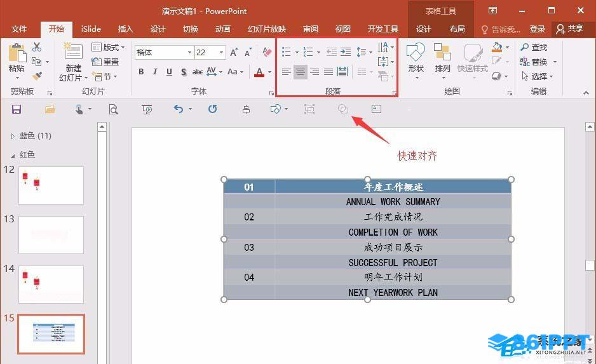Click the Group objects icon in quick toolbar
Viewport: 596px width, 364px height.
(x=309, y=109)
